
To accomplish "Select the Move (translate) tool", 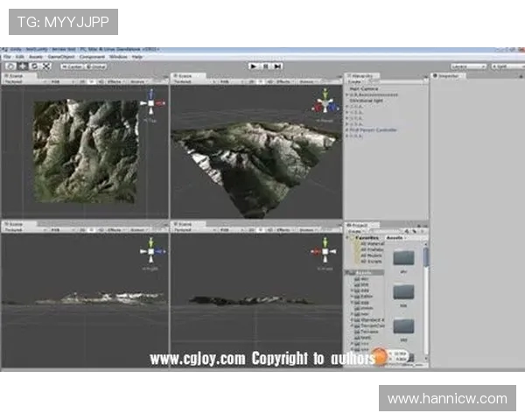I will 22,66.
